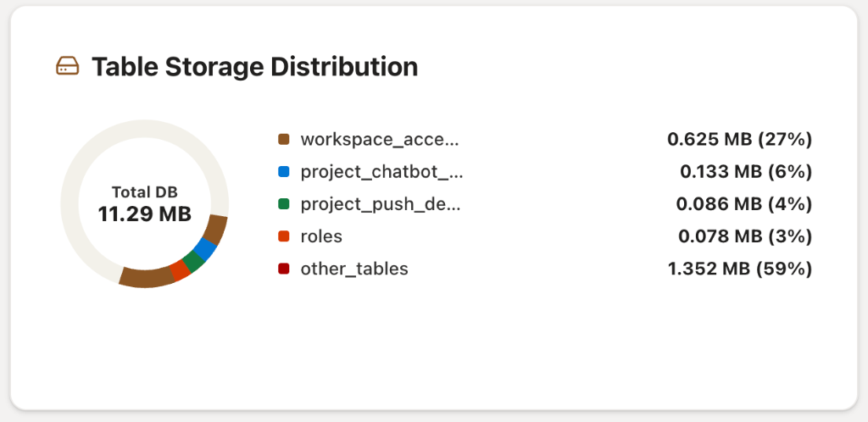Click the storage drive icon beside title

[x=68, y=66]
